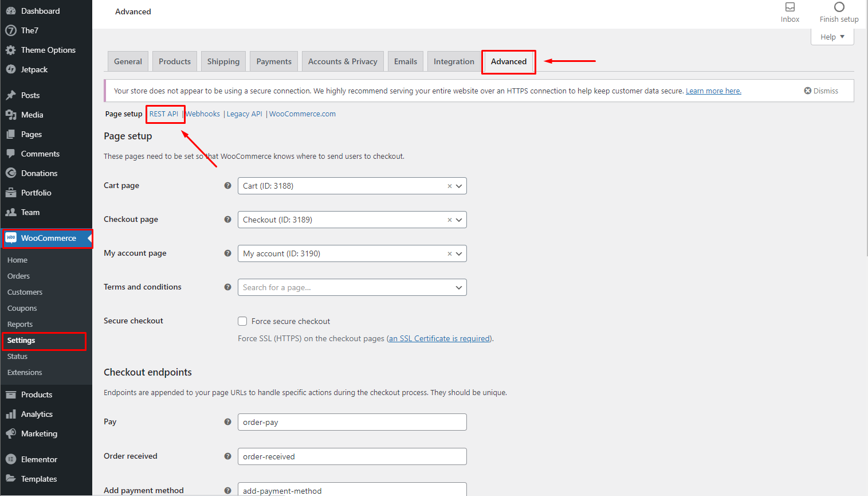Click the Jetpack icon in sidebar
Screen dimensions: 868x496
(x=11, y=69)
